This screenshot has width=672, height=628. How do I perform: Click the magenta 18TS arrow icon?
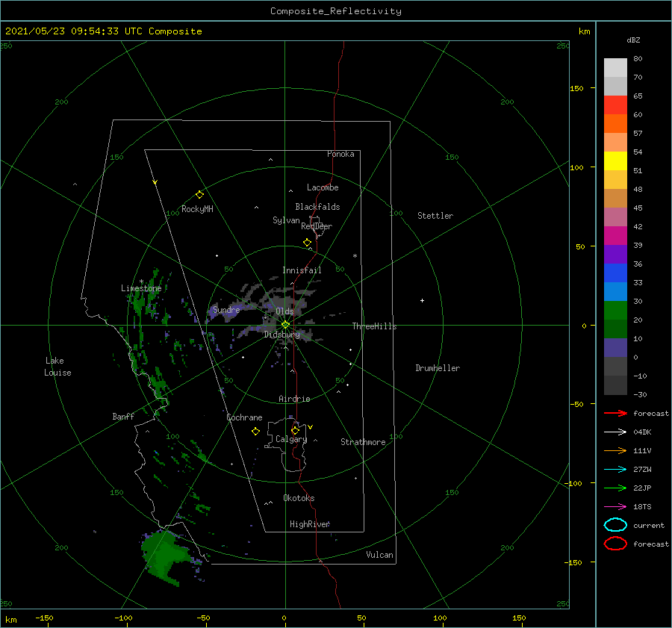pos(615,507)
